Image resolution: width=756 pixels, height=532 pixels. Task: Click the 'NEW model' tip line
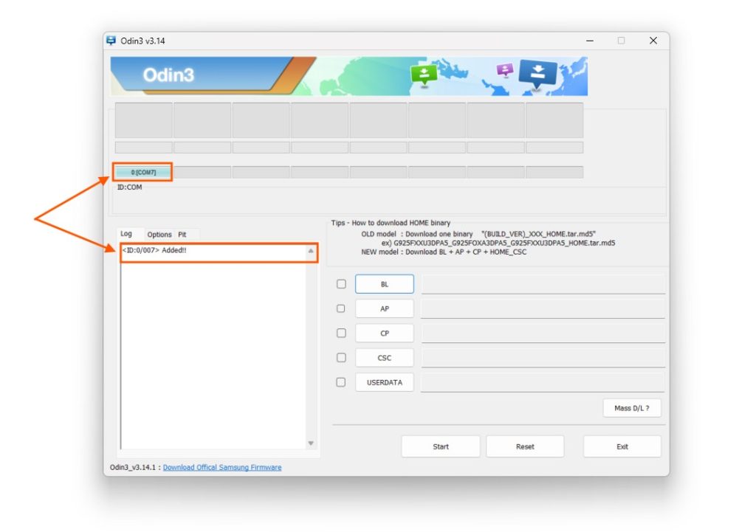[x=444, y=252]
